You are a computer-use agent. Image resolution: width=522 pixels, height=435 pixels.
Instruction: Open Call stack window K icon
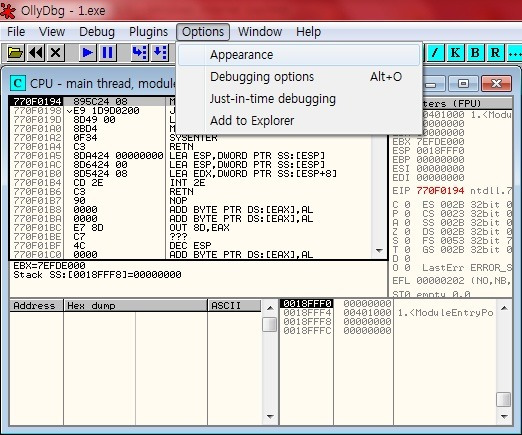455,53
